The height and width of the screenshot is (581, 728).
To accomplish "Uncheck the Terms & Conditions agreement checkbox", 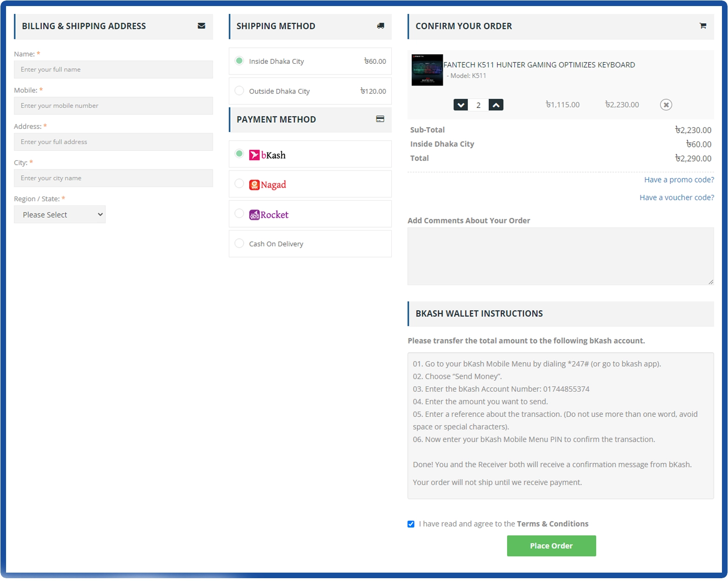I will click(x=411, y=524).
